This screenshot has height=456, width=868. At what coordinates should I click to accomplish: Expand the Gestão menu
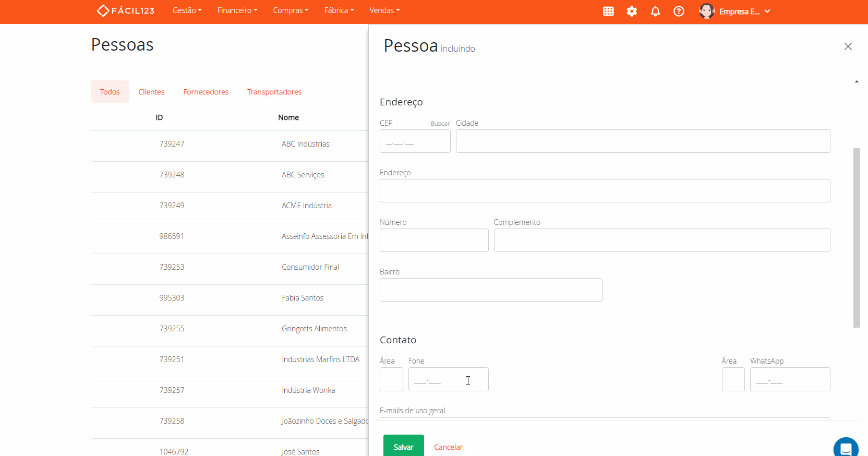tap(187, 10)
